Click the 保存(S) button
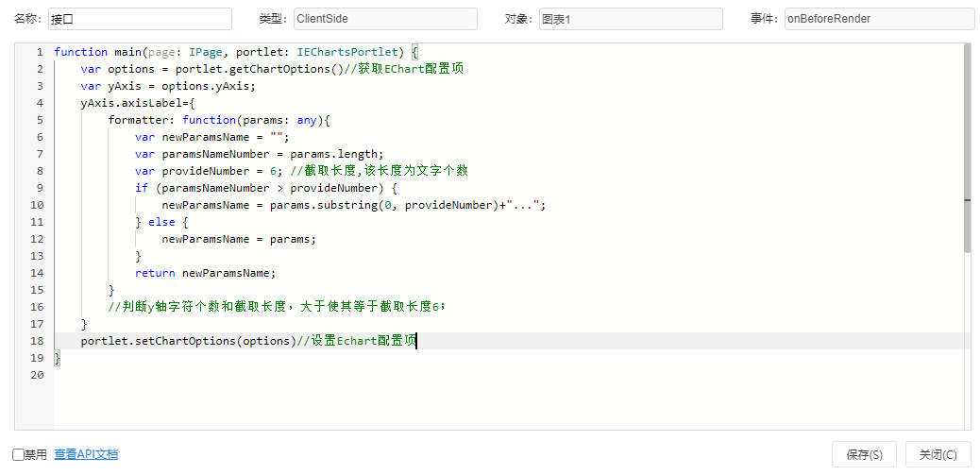Image resolution: width=980 pixels, height=475 pixels. tap(865, 454)
